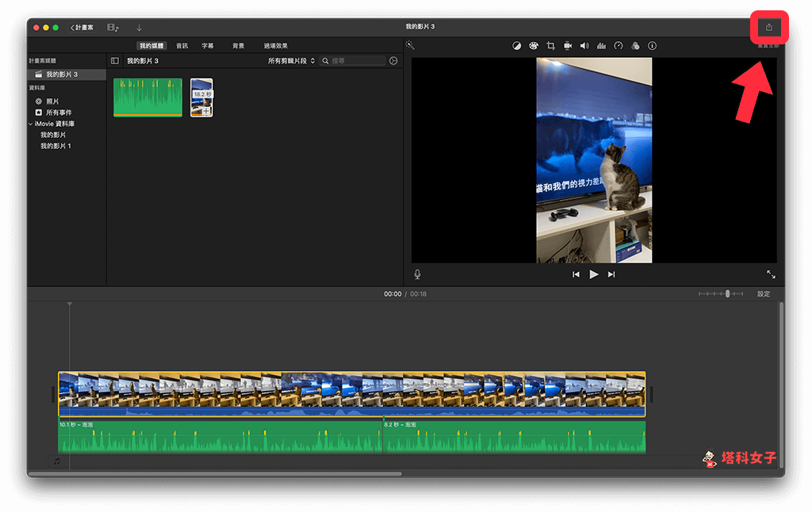812x513 pixels.
Task: Click the horizontal timeline scrollbar
Action: 215,473
